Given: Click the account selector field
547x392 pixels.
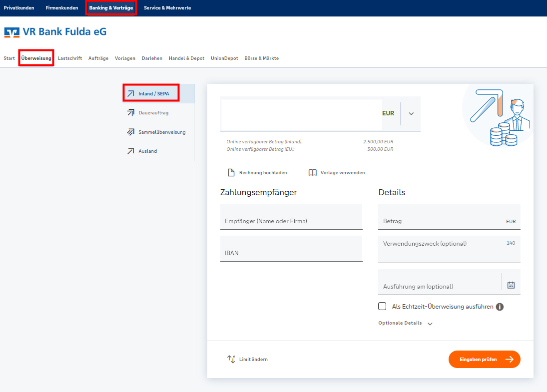Looking at the screenshot, I should (320, 114).
